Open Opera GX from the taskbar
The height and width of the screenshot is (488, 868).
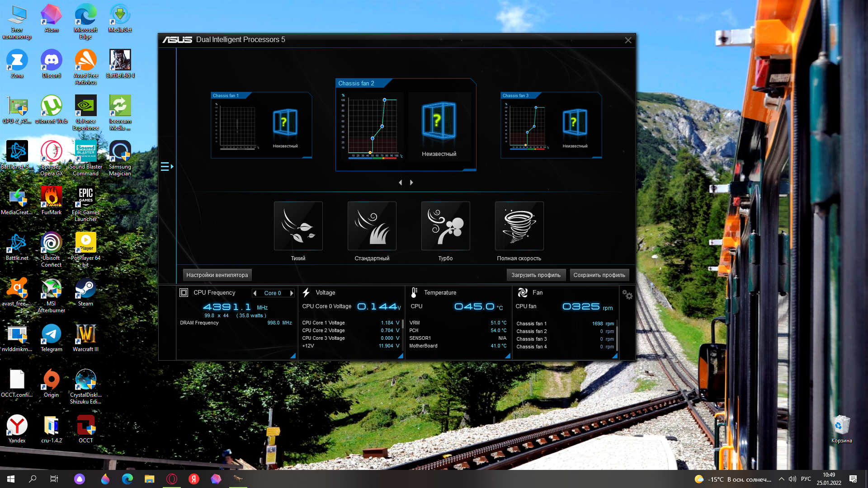tap(172, 479)
